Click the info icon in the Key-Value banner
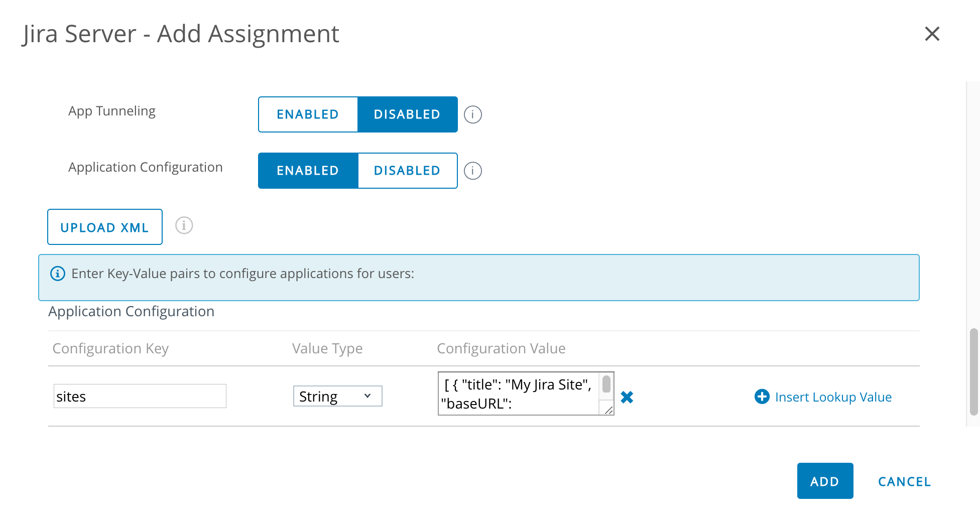Image resolution: width=980 pixels, height=523 pixels. [x=58, y=274]
